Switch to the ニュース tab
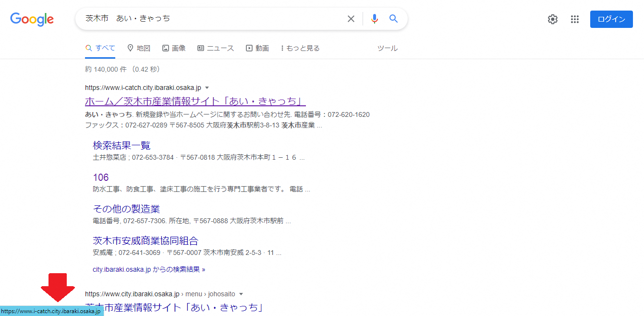Image resolution: width=644 pixels, height=316 pixels. (x=216, y=48)
